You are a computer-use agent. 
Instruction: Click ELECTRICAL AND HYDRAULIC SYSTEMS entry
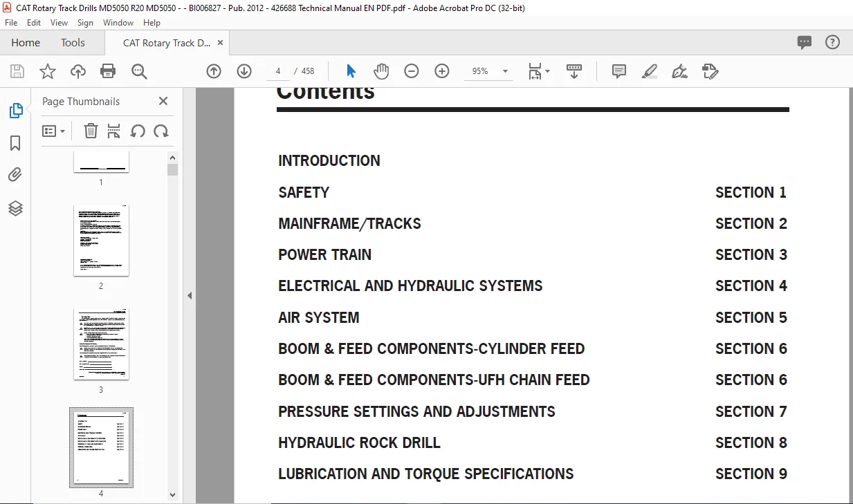410,286
